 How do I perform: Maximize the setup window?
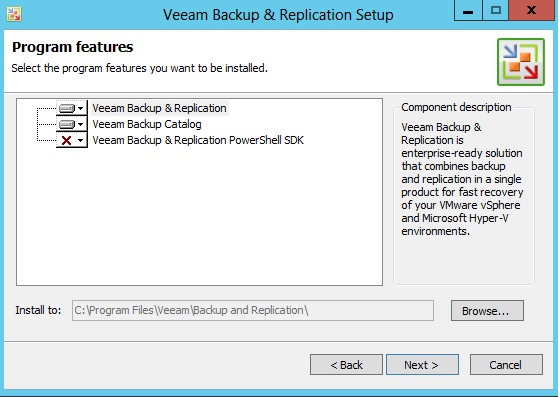click(x=495, y=11)
